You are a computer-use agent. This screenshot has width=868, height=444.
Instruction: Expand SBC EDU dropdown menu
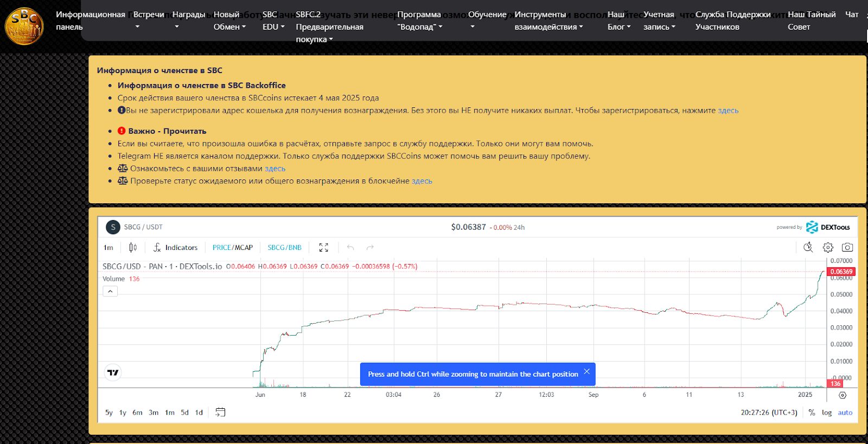[273, 21]
